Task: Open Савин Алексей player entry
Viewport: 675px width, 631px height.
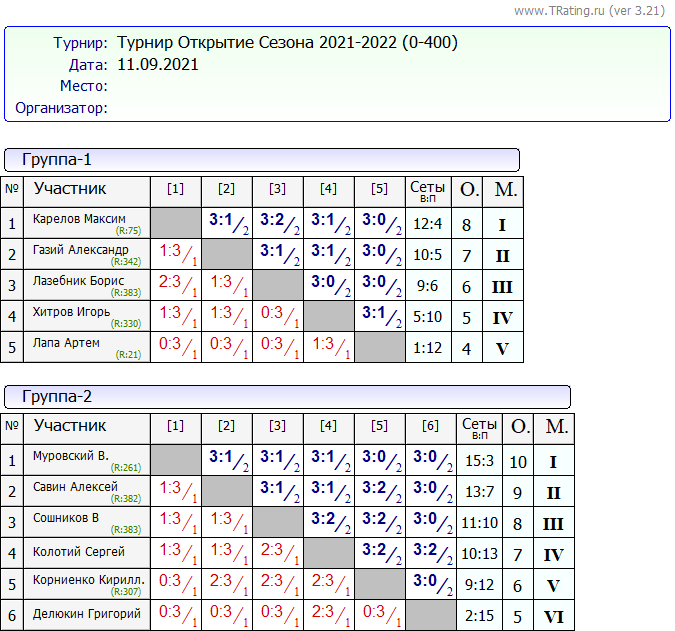Action: click(x=74, y=487)
